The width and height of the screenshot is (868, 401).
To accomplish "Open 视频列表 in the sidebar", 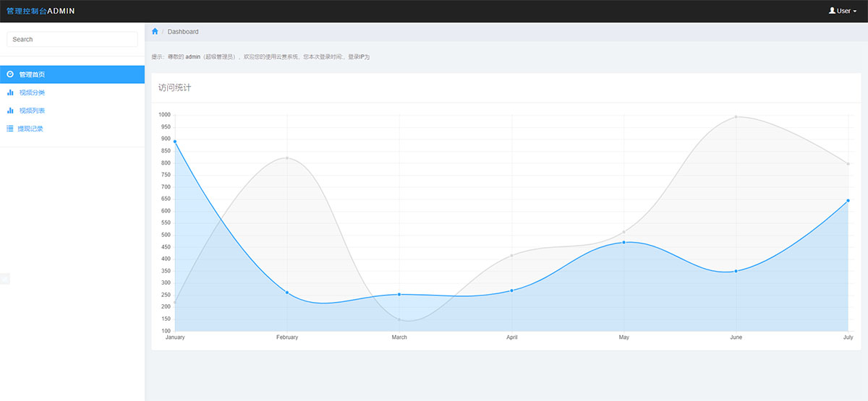I will tap(72, 111).
